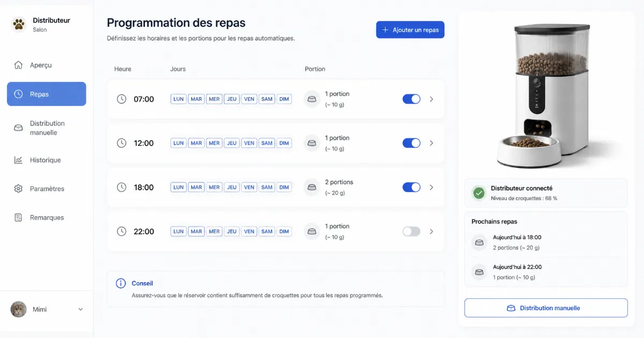644x338 pixels.
Task: Toggle DIM for the 07:00 meal
Action: click(284, 99)
